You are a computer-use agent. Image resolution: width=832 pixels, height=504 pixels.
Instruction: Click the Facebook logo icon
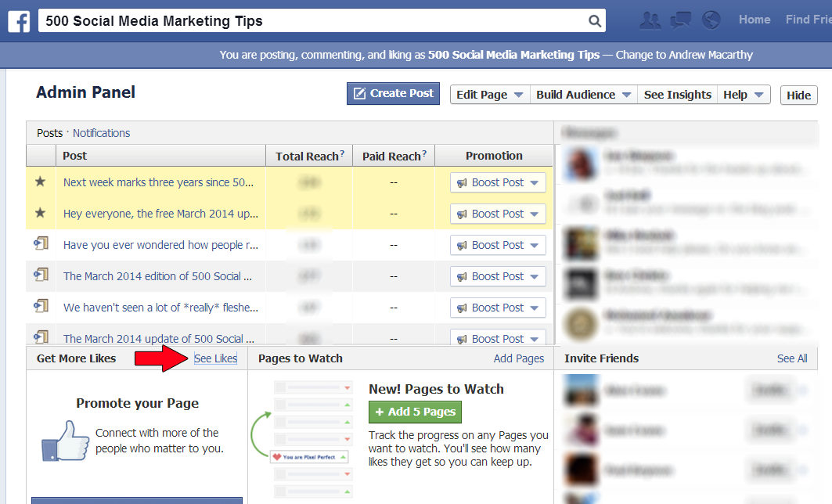click(19, 20)
